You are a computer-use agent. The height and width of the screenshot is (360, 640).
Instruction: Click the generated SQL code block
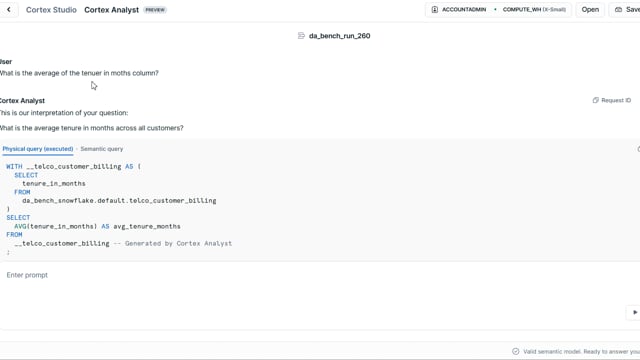320,209
